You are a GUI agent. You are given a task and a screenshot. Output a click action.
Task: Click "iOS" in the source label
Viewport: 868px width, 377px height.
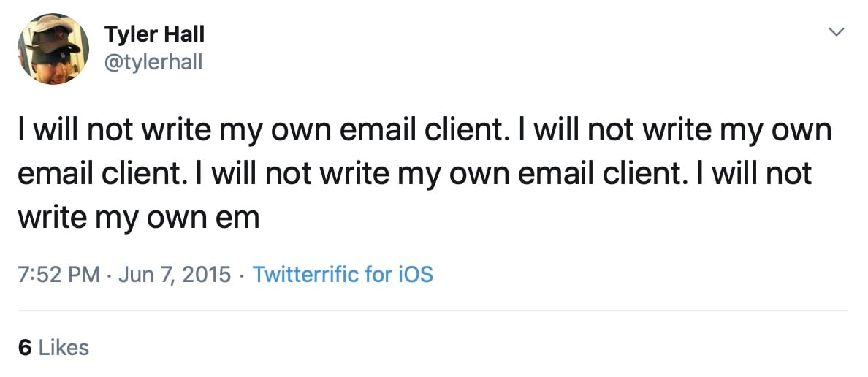pos(415,275)
